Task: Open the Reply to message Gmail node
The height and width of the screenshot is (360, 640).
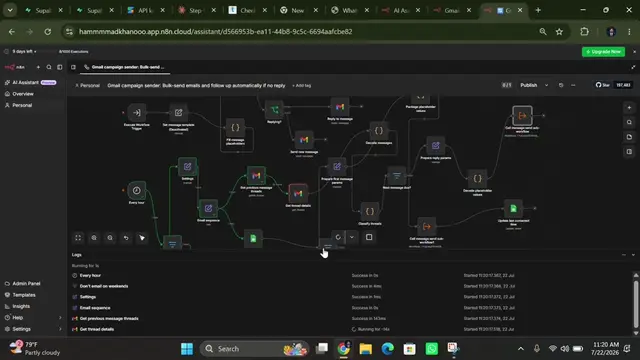Action: point(340,107)
